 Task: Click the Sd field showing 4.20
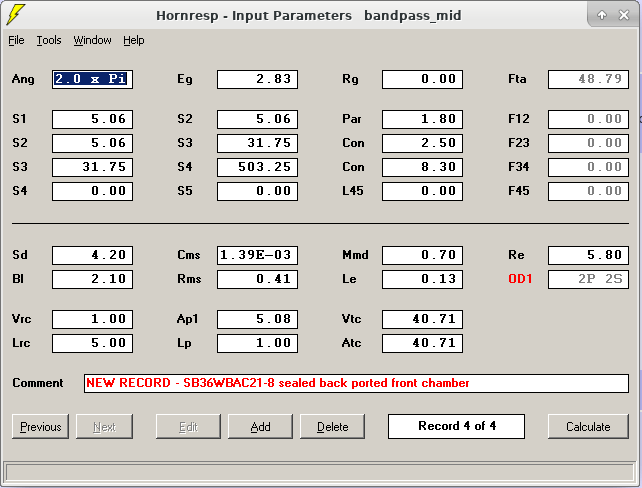tap(92, 255)
